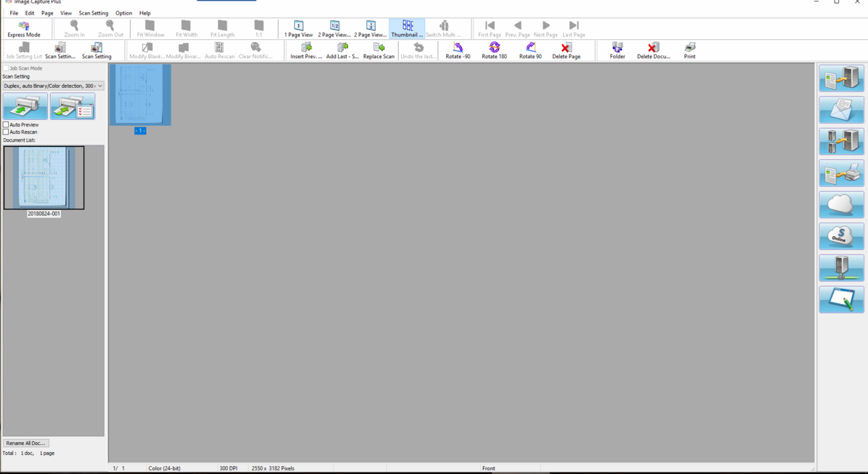Select page 1 thumbnail in main view
The image size is (868, 474).
pyautogui.click(x=140, y=95)
